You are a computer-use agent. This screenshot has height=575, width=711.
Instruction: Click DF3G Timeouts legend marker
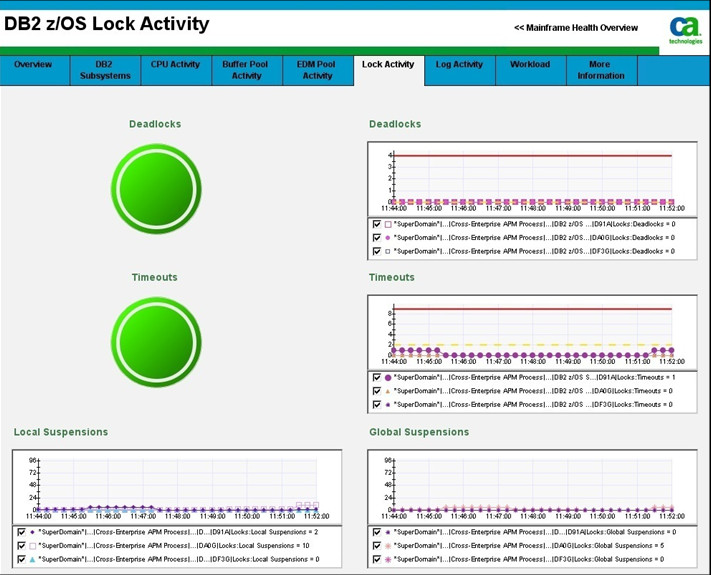388,404
